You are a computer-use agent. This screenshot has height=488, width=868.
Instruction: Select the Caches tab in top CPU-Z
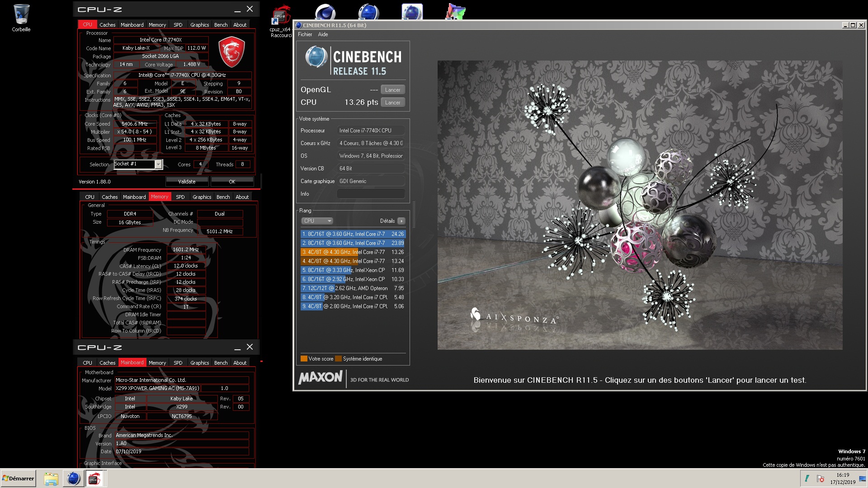click(107, 25)
